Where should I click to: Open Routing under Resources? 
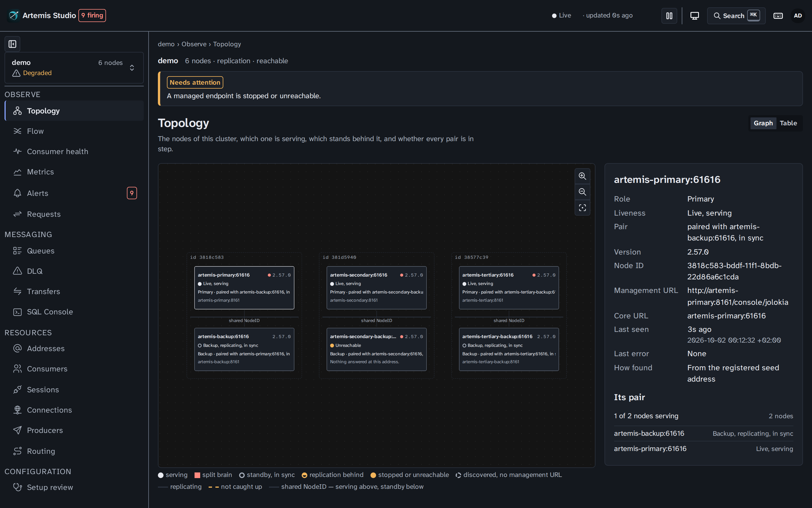(x=74, y=451)
